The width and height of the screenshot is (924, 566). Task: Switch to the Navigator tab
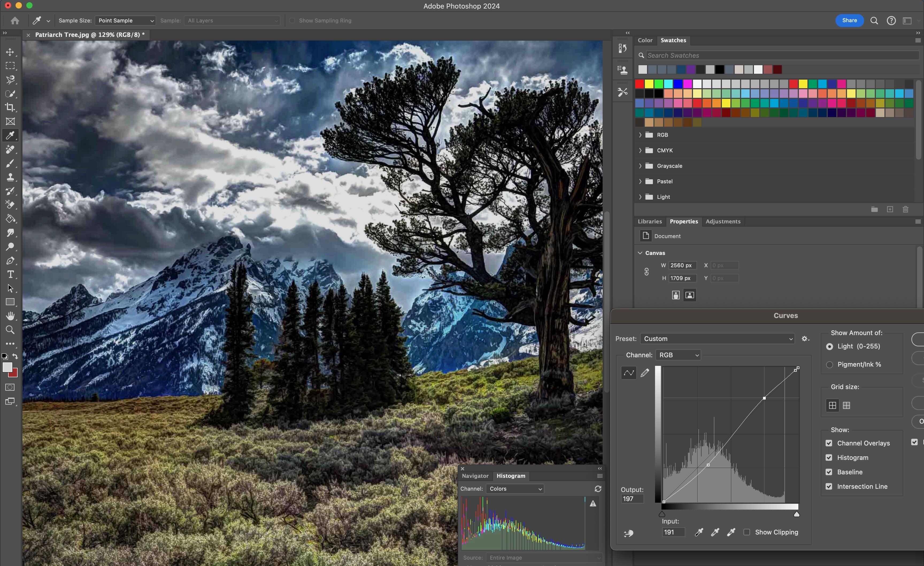click(x=475, y=476)
